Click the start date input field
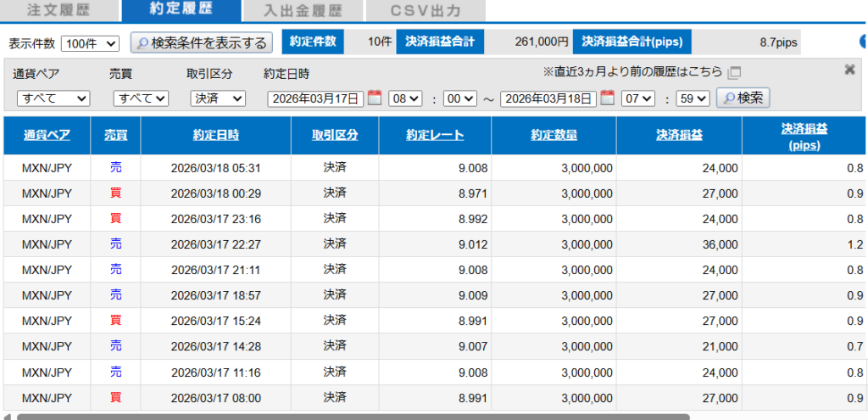Screen dimensions: 868x420 [315, 98]
